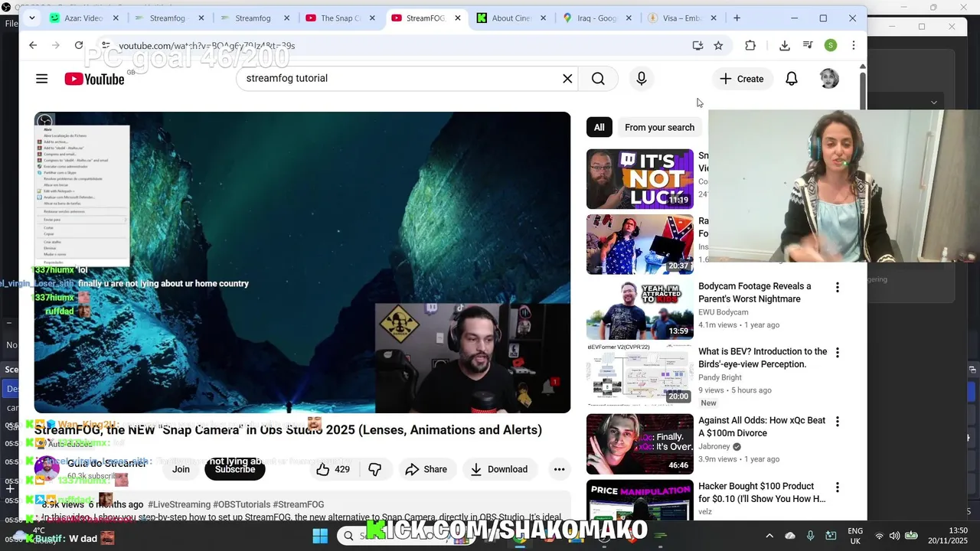The image size is (980, 551).
Task: Click the YouTube video player
Action: [x=302, y=262]
